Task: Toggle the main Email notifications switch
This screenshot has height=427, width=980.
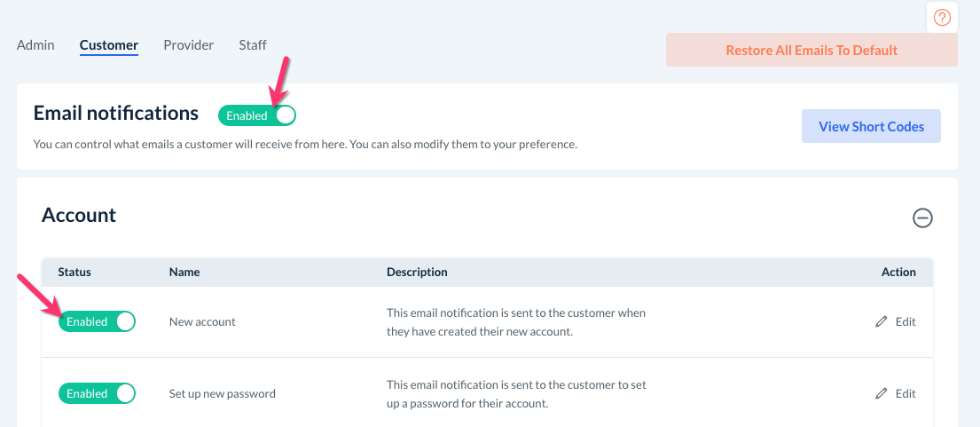Action: point(257,115)
